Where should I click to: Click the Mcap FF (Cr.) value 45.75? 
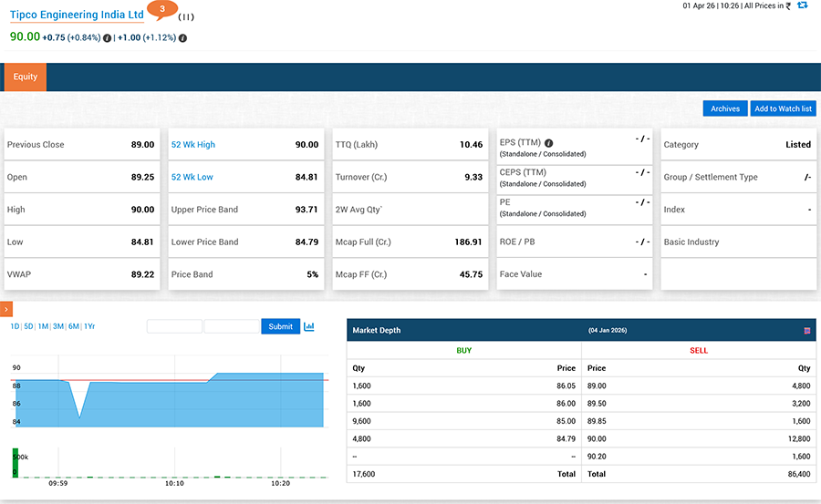tap(472, 274)
